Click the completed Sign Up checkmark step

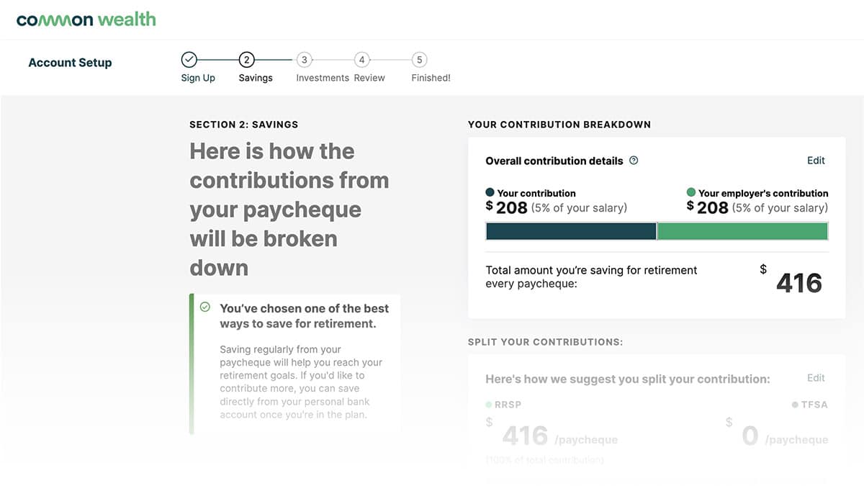coord(189,60)
